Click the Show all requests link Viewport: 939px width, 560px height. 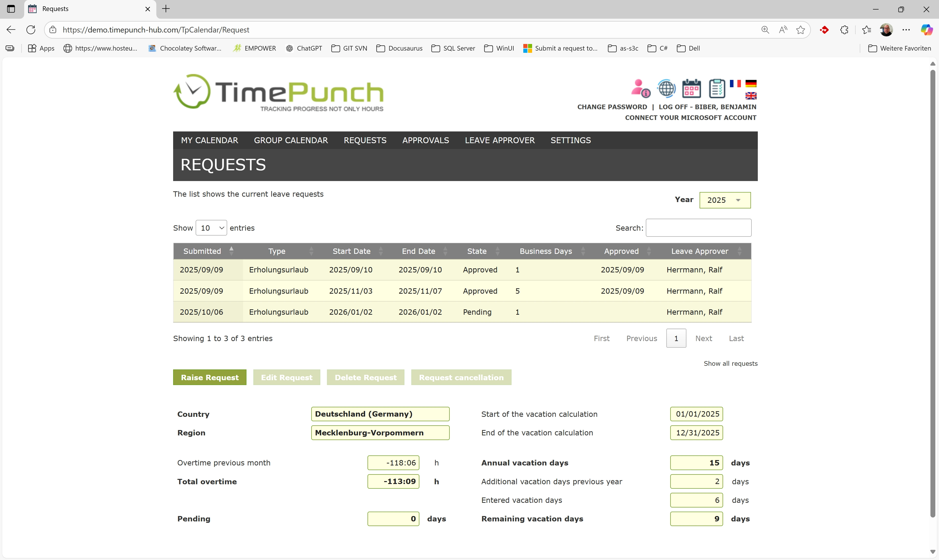coord(730,363)
